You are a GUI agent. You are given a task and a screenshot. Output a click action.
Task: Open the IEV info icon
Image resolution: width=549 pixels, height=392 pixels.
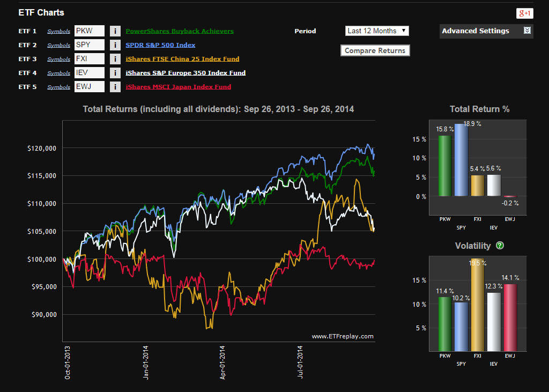pos(115,72)
